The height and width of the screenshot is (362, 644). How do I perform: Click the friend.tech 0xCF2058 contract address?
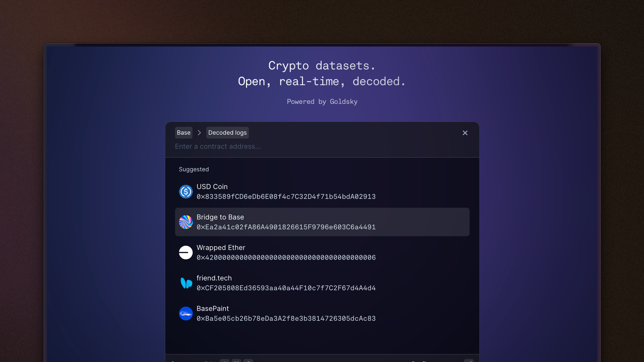[x=286, y=288]
